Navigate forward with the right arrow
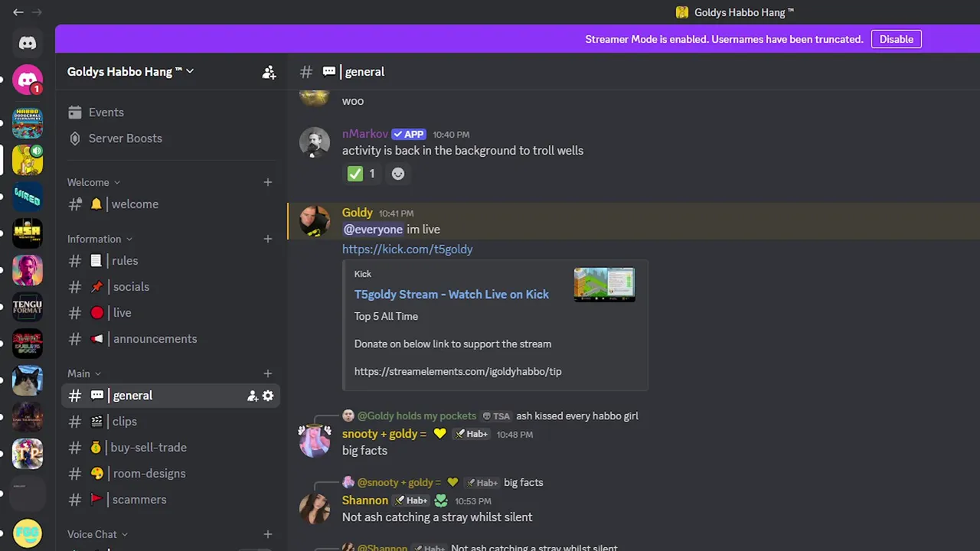The width and height of the screenshot is (980, 551). coord(37,12)
